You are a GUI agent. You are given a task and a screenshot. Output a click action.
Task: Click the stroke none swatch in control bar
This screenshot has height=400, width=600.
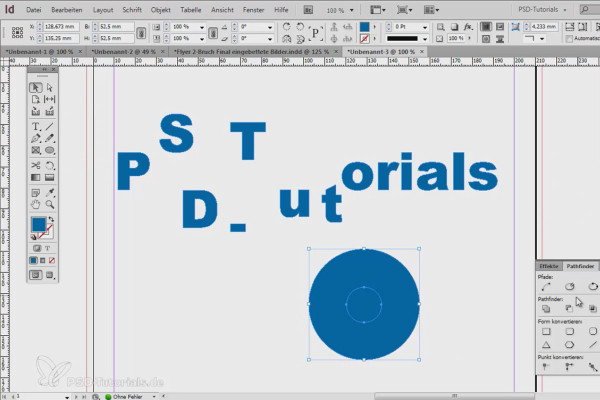(365, 39)
